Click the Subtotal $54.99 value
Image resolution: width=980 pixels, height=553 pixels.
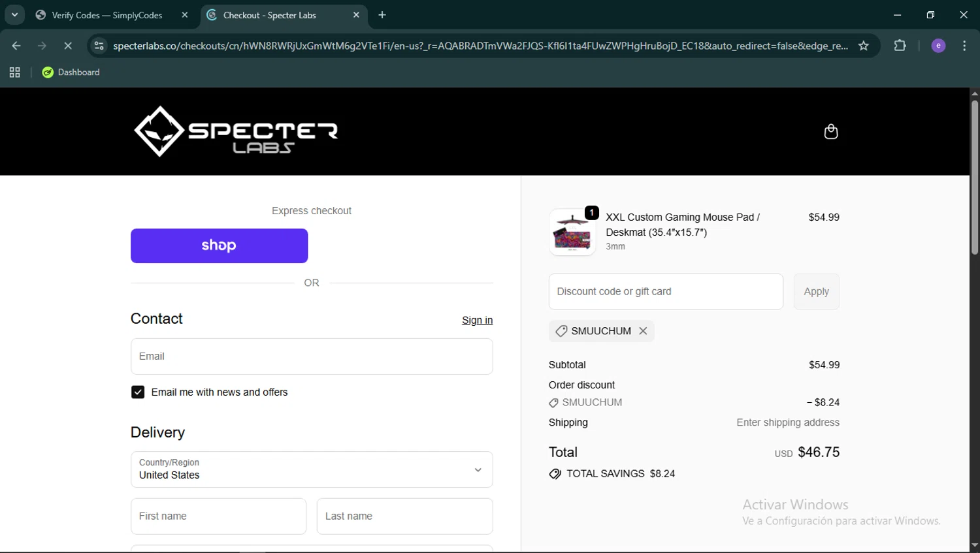[x=824, y=365]
